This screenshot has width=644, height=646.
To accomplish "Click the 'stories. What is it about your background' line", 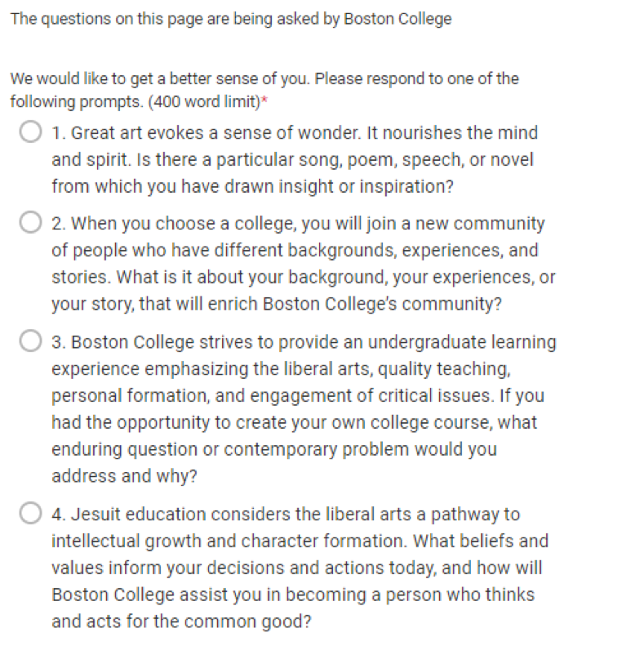I will pos(304,278).
